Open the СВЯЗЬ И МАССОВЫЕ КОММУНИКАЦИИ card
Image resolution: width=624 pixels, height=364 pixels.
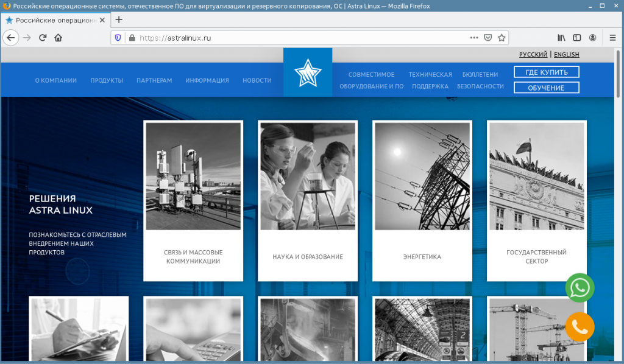pyautogui.click(x=193, y=201)
